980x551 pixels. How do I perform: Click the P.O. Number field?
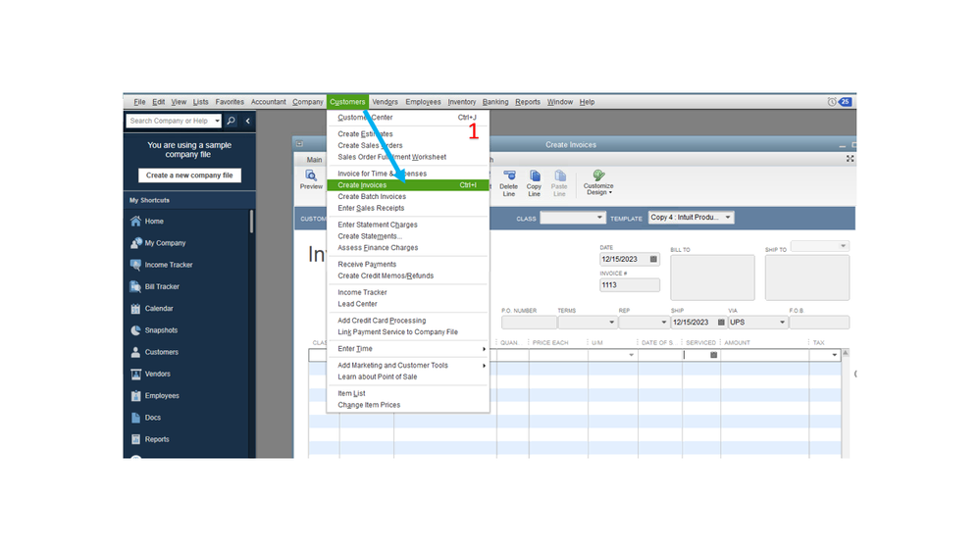coord(529,323)
